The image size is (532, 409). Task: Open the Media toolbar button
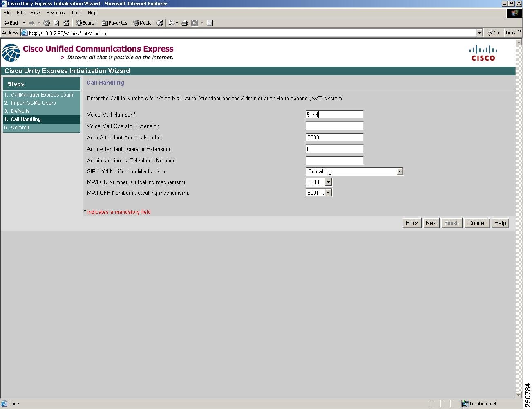pos(142,23)
